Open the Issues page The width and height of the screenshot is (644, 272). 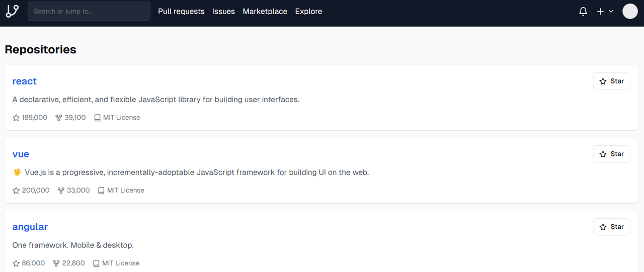pyautogui.click(x=223, y=11)
